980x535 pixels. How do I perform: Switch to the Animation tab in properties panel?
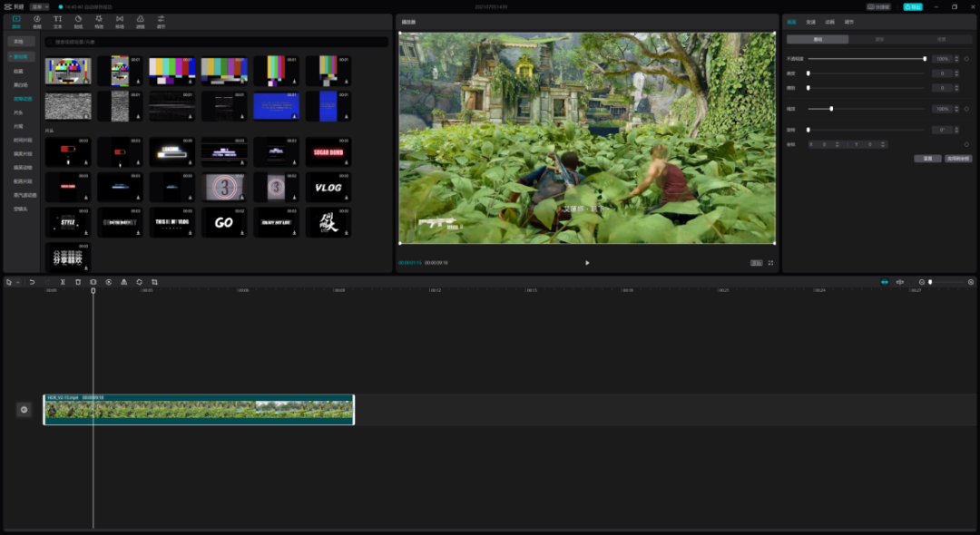pos(829,22)
